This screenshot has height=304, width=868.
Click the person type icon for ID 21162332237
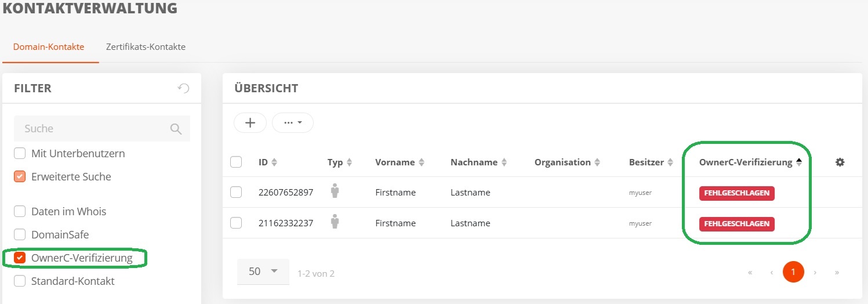(335, 222)
